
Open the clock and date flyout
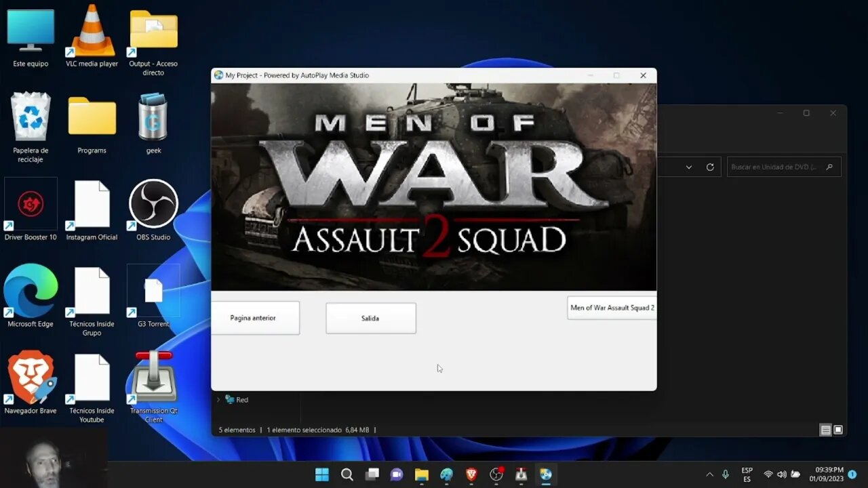827,474
